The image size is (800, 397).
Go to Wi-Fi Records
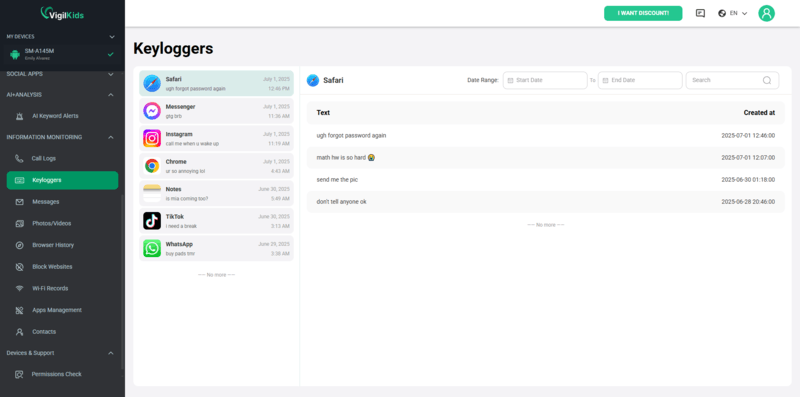click(x=62, y=288)
